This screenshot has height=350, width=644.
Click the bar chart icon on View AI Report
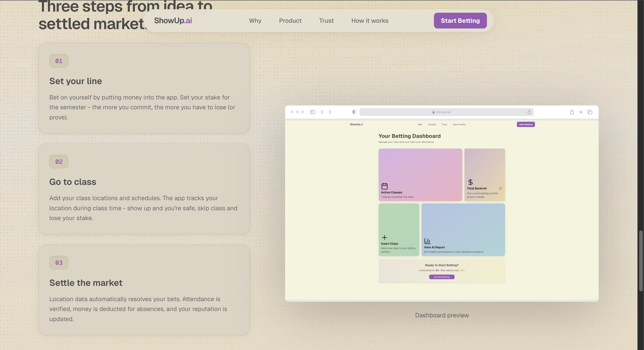click(427, 241)
